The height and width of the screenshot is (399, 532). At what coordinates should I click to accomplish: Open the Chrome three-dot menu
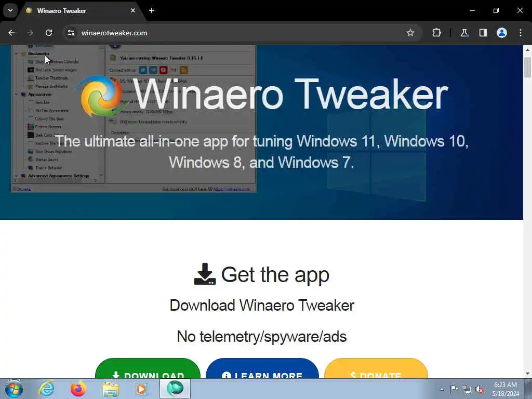click(x=521, y=33)
